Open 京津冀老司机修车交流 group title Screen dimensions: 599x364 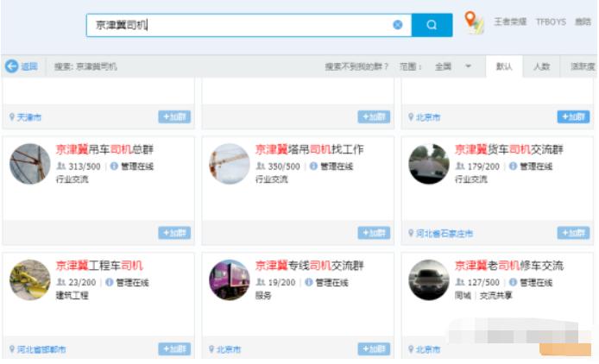coord(509,266)
